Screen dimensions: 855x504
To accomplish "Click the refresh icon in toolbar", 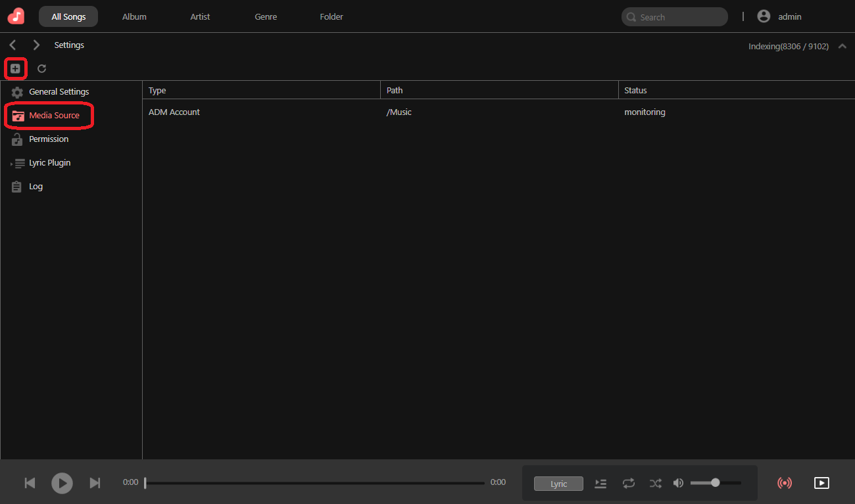I will 41,68.
